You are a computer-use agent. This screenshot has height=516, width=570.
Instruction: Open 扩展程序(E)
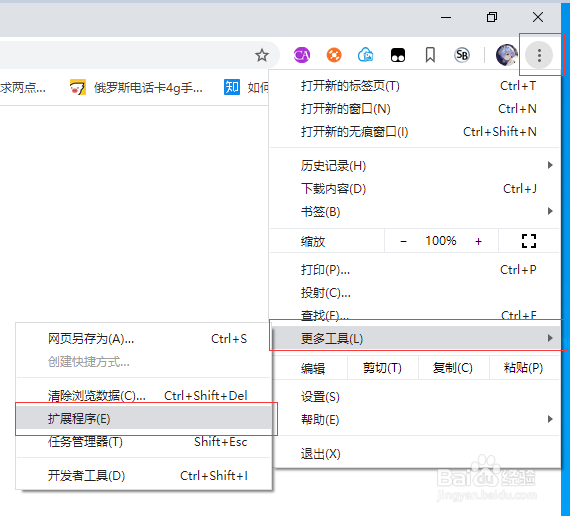(144, 419)
